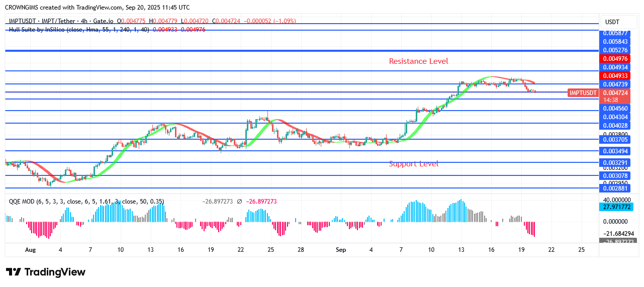This screenshot has width=644, height=287.
Task: Click the 0.004028 price level label
Action: [x=615, y=126]
